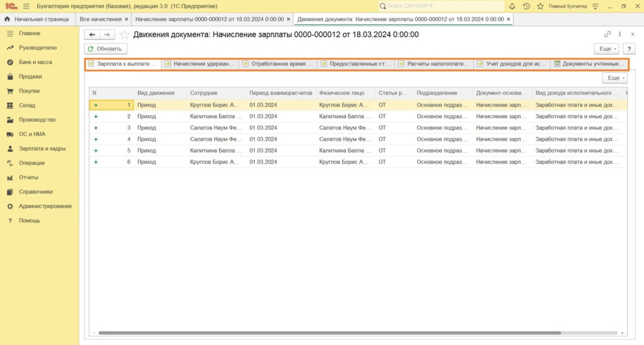The image size is (644, 345).
Task: Open the Зарплата и кадры section
Action: (42, 149)
